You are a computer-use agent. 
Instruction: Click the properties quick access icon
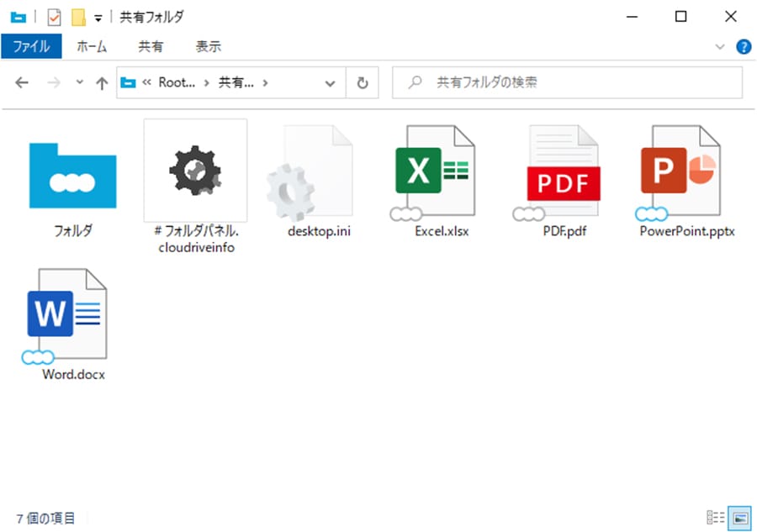pos(54,18)
